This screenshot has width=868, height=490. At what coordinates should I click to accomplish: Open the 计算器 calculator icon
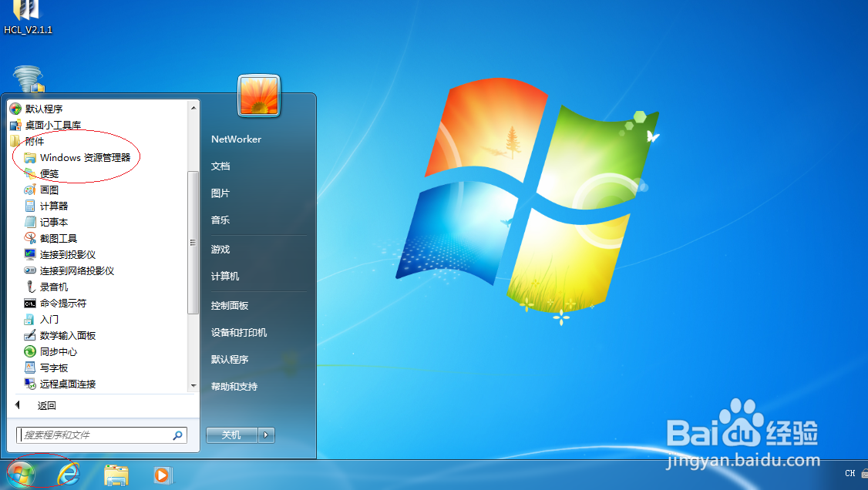point(30,206)
